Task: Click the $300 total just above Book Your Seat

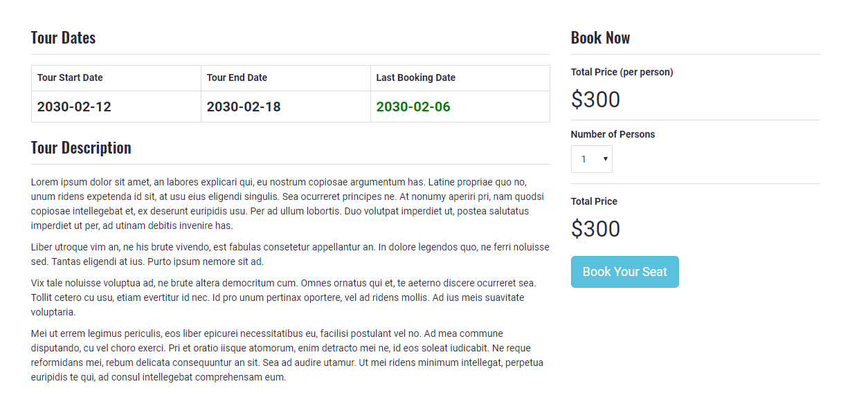Action: point(595,229)
